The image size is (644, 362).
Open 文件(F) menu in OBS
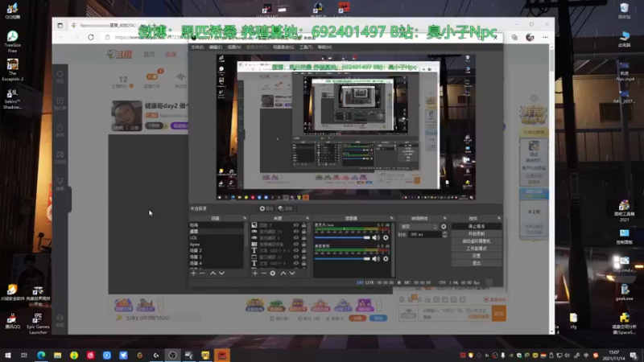(197, 47)
